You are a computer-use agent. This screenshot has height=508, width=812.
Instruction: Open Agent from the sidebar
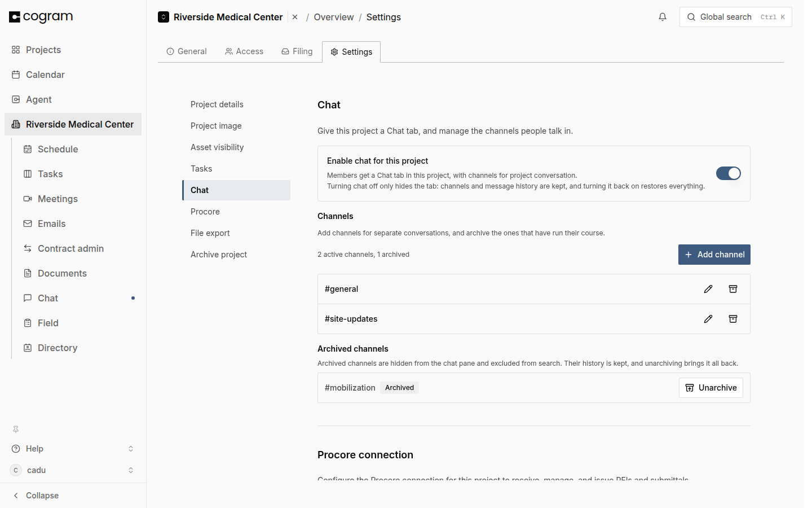click(x=73, y=99)
